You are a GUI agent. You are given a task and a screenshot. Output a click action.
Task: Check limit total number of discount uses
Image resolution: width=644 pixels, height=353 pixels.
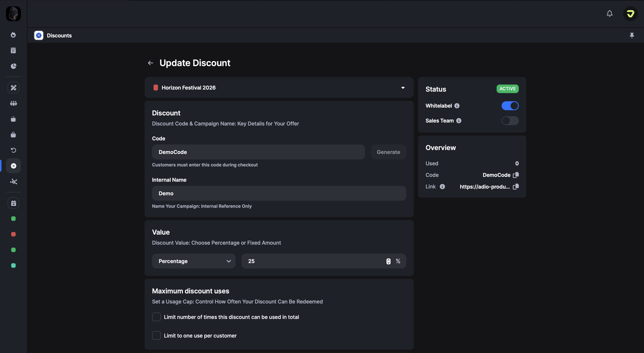pyautogui.click(x=157, y=317)
